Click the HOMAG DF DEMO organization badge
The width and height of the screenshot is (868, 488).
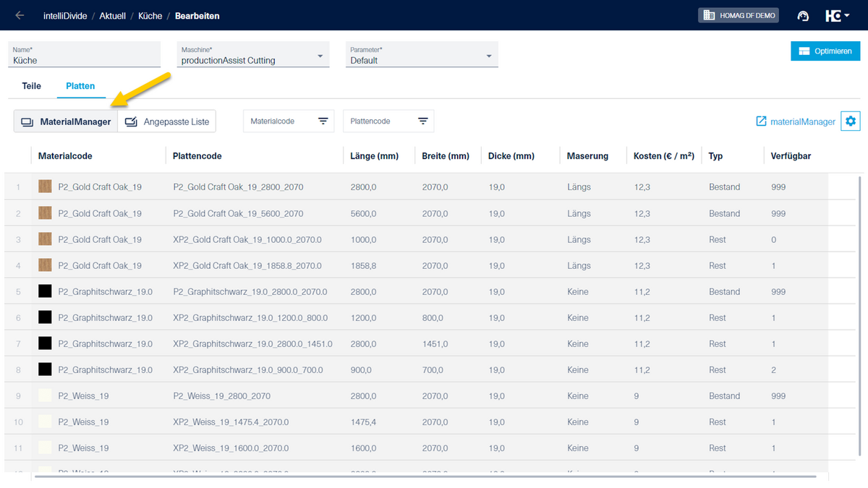click(x=739, y=15)
